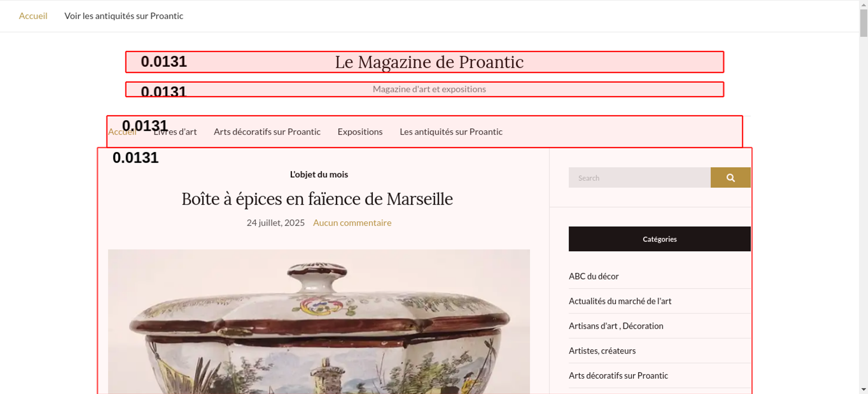Viewport: 868px width, 394px height.
Task: Click the Aucun commentaire link
Action: pyautogui.click(x=352, y=223)
